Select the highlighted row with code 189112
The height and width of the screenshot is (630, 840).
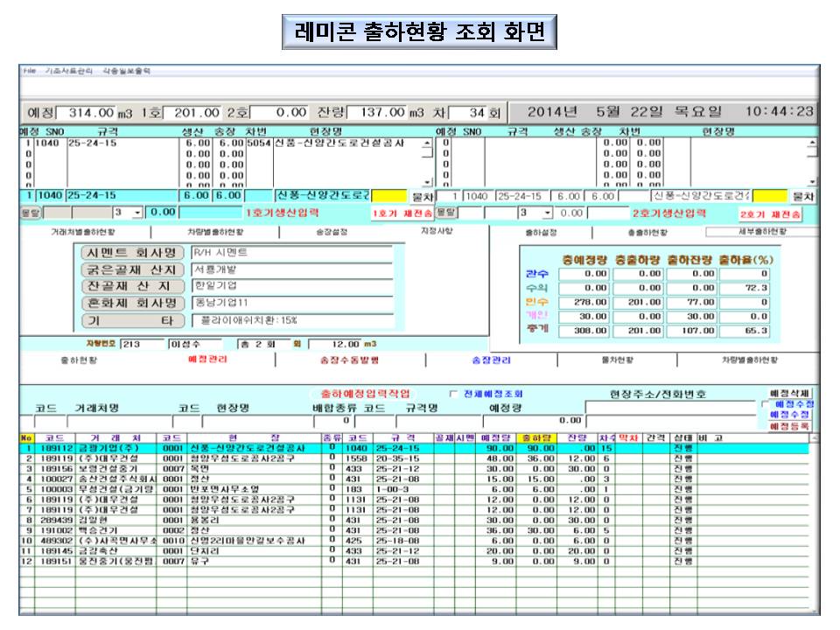pos(414,448)
